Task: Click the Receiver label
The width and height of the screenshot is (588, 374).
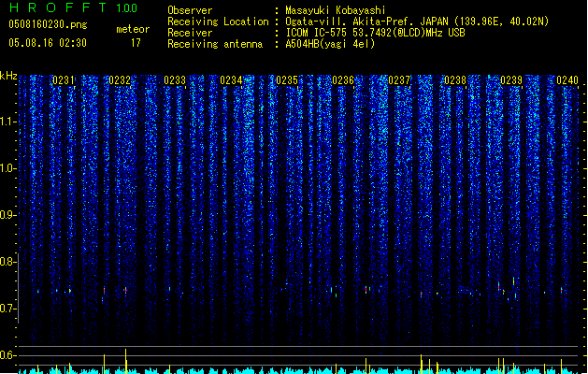Action: [190, 33]
